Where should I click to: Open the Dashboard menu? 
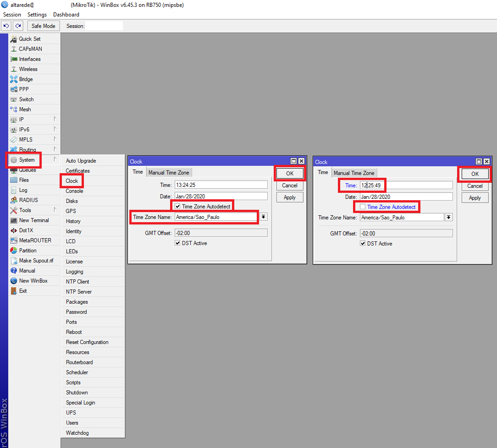pyautogui.click(x=66, y=15)
